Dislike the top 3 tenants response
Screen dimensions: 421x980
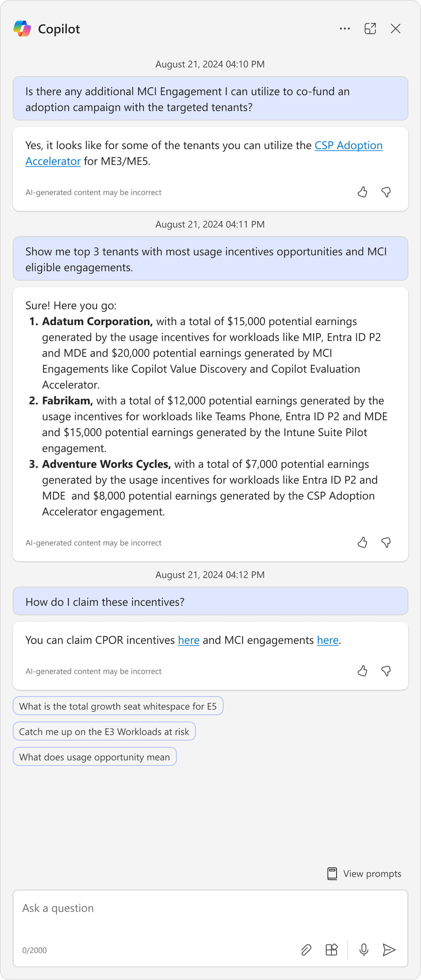click(x=386, y=542)
